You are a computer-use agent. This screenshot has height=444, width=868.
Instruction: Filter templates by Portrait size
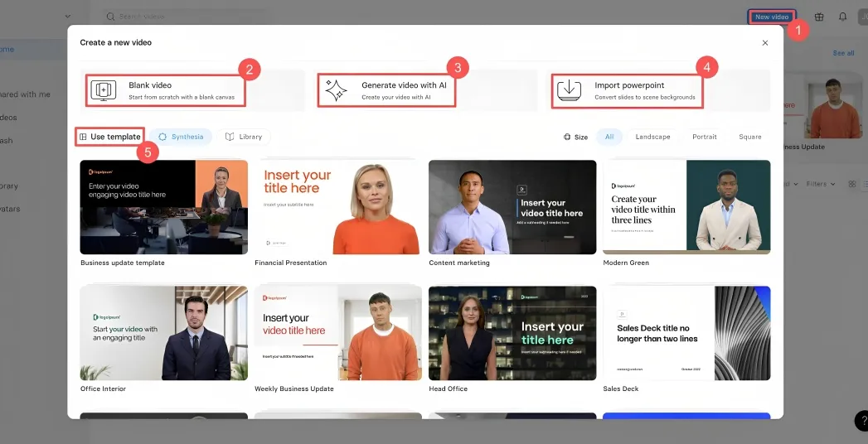(704, 137)
